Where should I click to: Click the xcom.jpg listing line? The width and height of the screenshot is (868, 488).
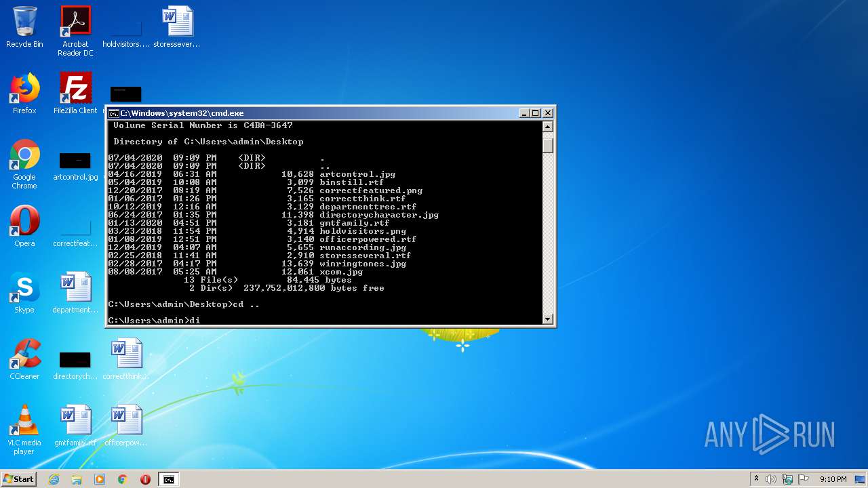click(235, 272)
